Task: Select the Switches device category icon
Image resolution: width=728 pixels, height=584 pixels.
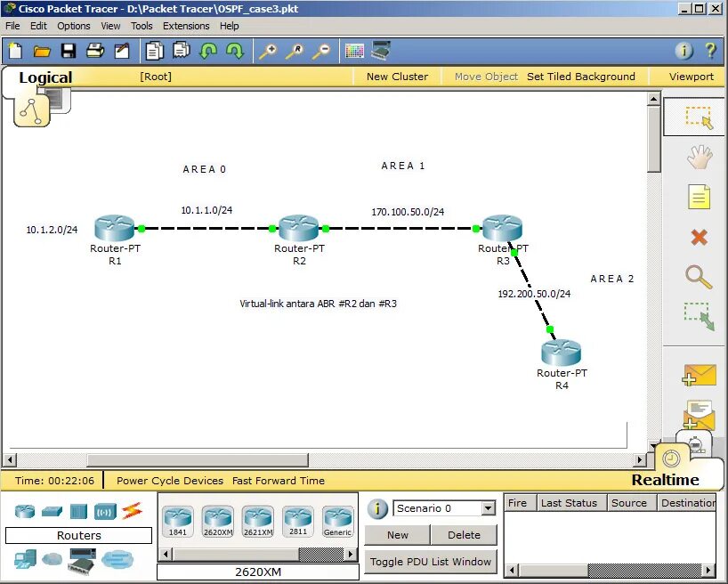Action: point(52,512)
